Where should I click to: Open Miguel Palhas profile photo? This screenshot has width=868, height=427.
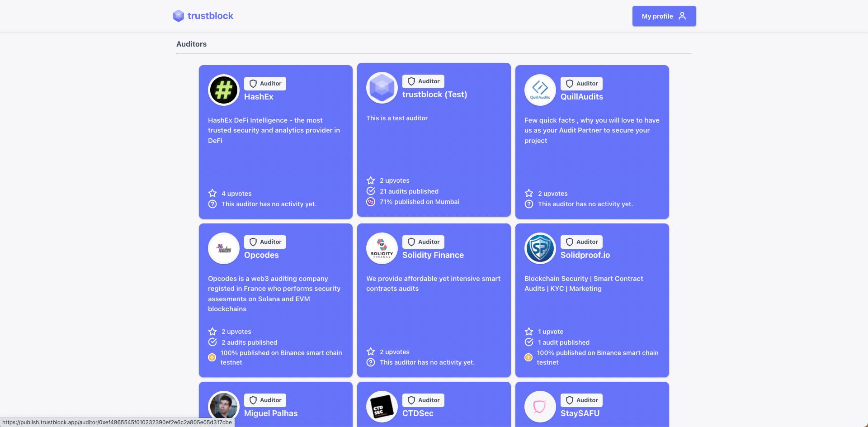[x=224, y=407]
